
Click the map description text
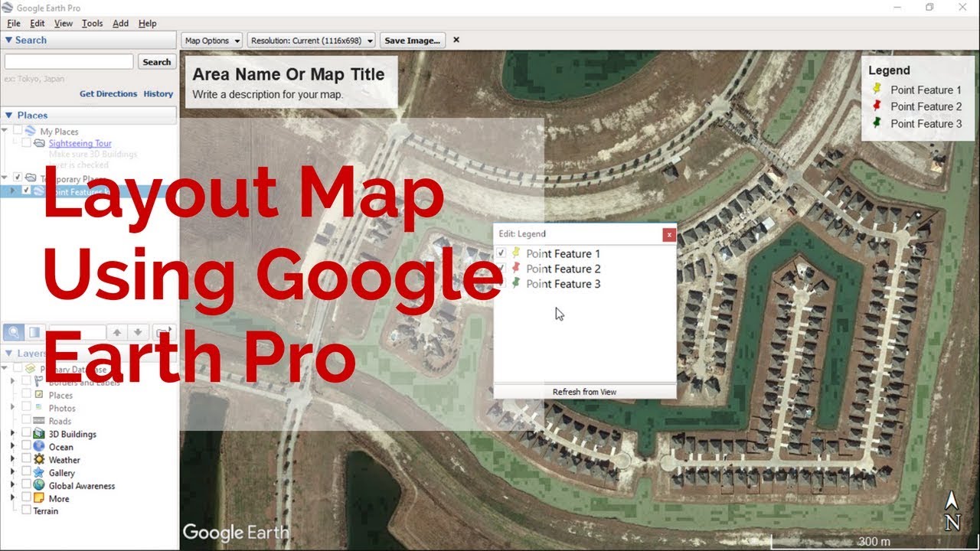(x=268, y=95)
